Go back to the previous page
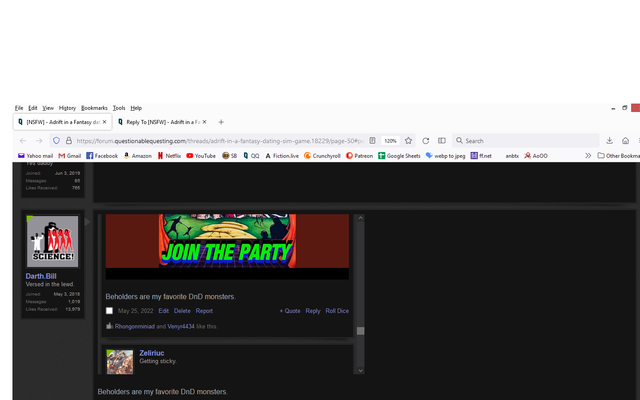 [x=23, y=141]
